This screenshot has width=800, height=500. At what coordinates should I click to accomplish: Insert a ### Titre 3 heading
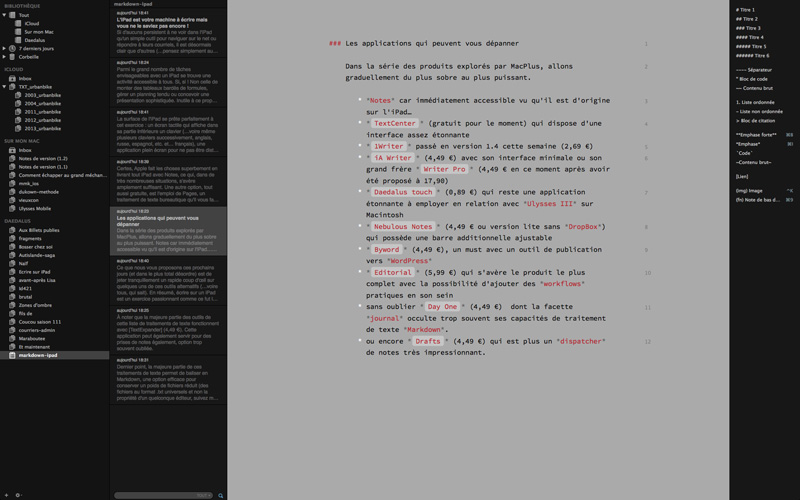pos(748,28)
